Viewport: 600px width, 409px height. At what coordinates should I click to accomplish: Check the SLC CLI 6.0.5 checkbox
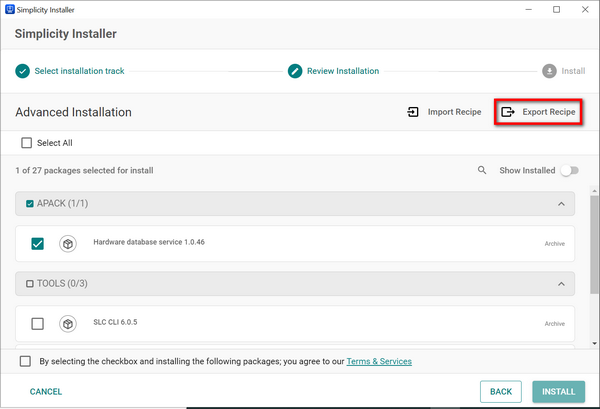click(38, 324)
